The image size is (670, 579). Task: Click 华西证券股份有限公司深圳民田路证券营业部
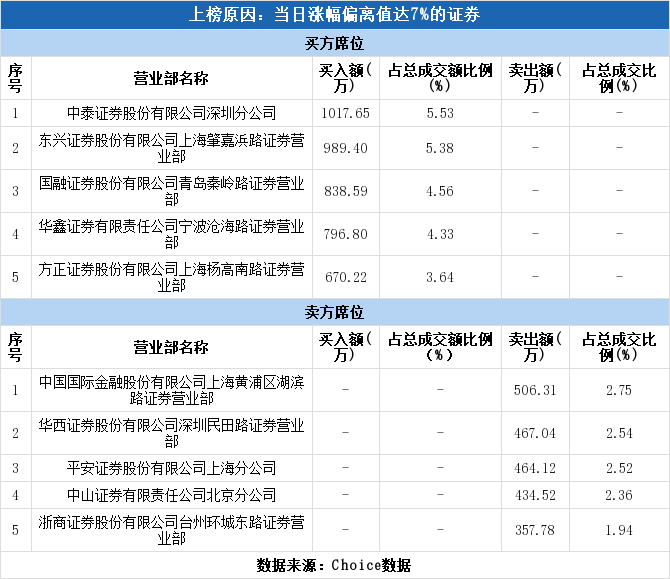[172, 433]
